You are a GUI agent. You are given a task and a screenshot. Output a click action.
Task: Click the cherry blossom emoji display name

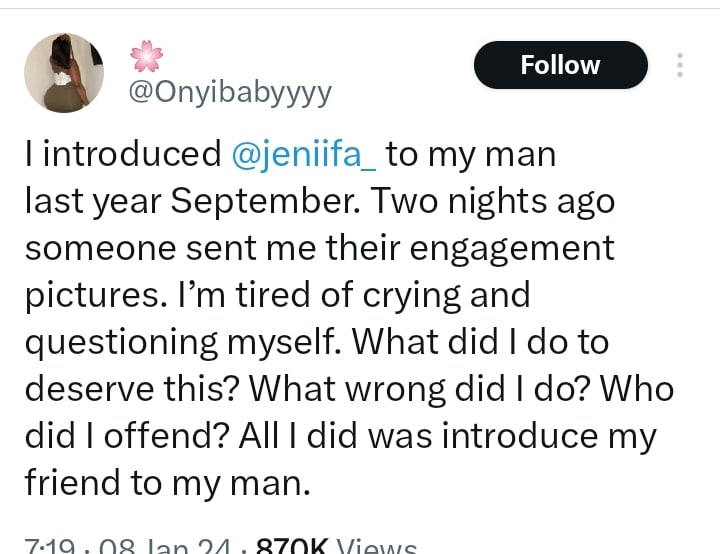(147, 58)
